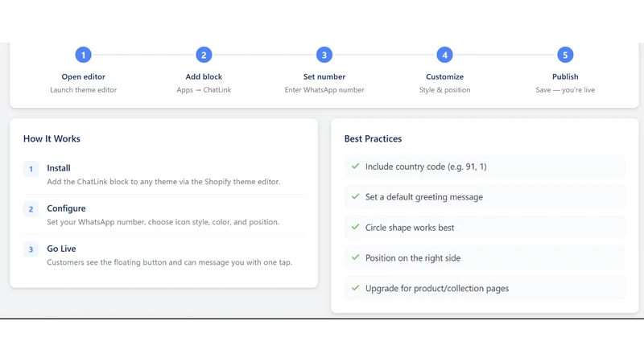Click the 'Launch theme editor' step description
Viewport: 644px width, 362px height.
pyautogui.click(x=84, y=90)
